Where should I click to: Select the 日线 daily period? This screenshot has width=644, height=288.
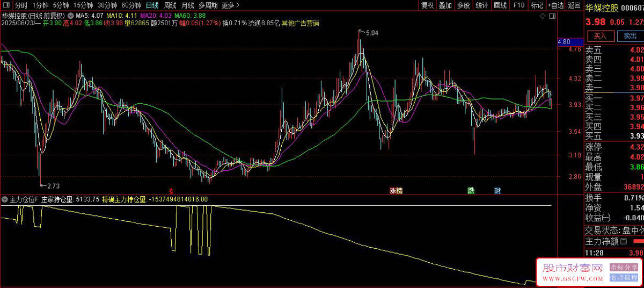coord(152,5)
